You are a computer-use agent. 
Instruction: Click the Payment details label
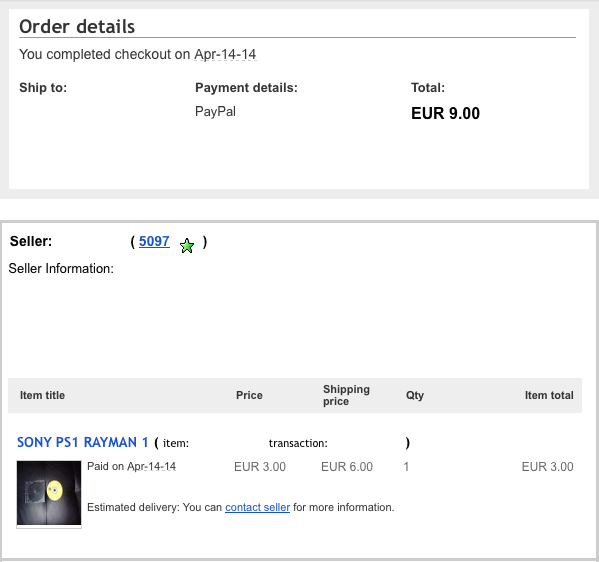246,88
